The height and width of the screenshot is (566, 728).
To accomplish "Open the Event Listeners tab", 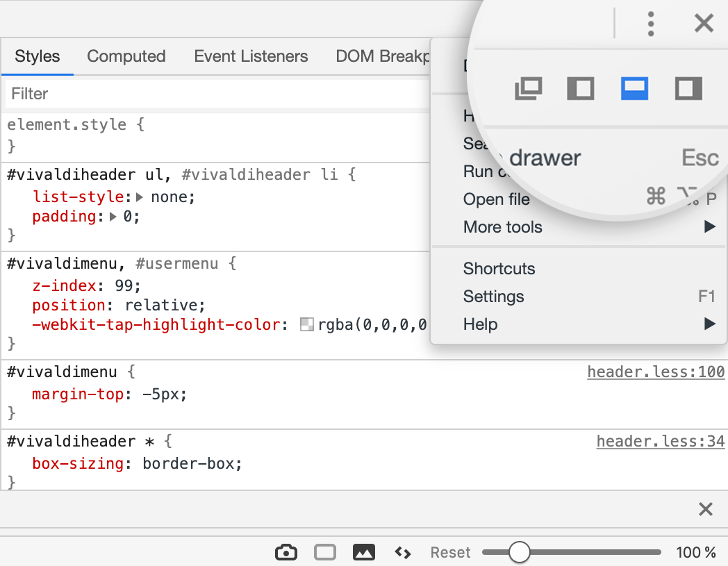I will (x=251, y=56).
